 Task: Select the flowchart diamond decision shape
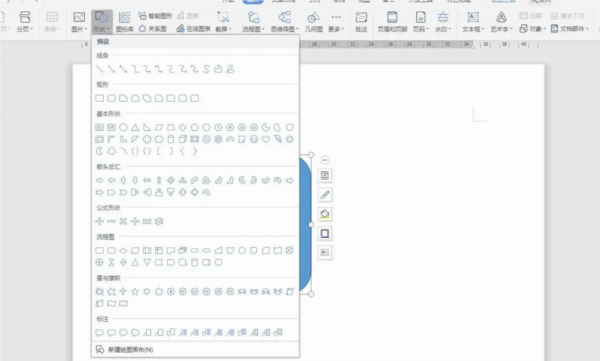pyautogui.click(x=123, y=251)
